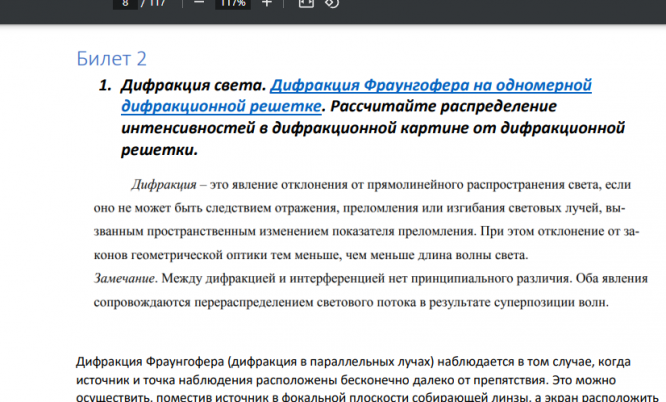Screen dimensions: 666x402
Task: Click the italic word 'Замечание'
Action: tap(124, 278)
